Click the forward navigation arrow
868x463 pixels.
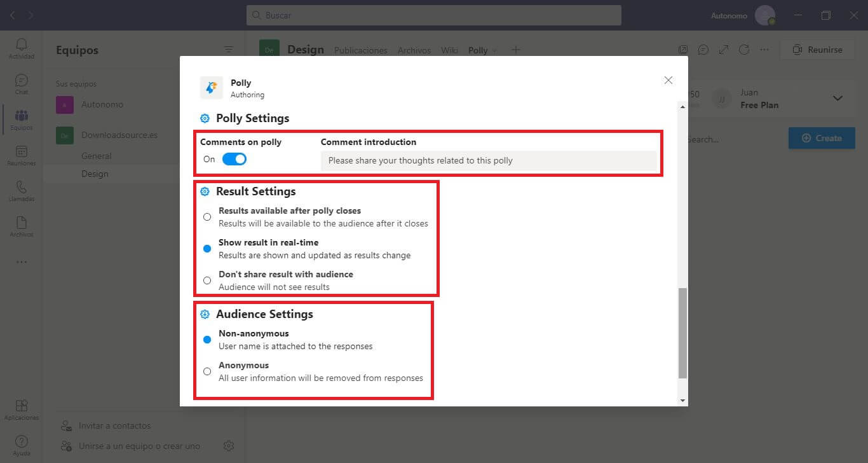coord(31,15)
